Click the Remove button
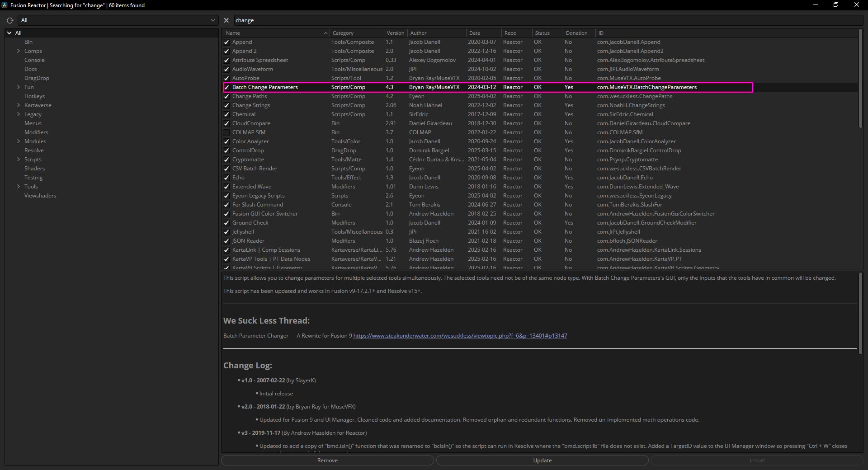 tap(327, 461)
